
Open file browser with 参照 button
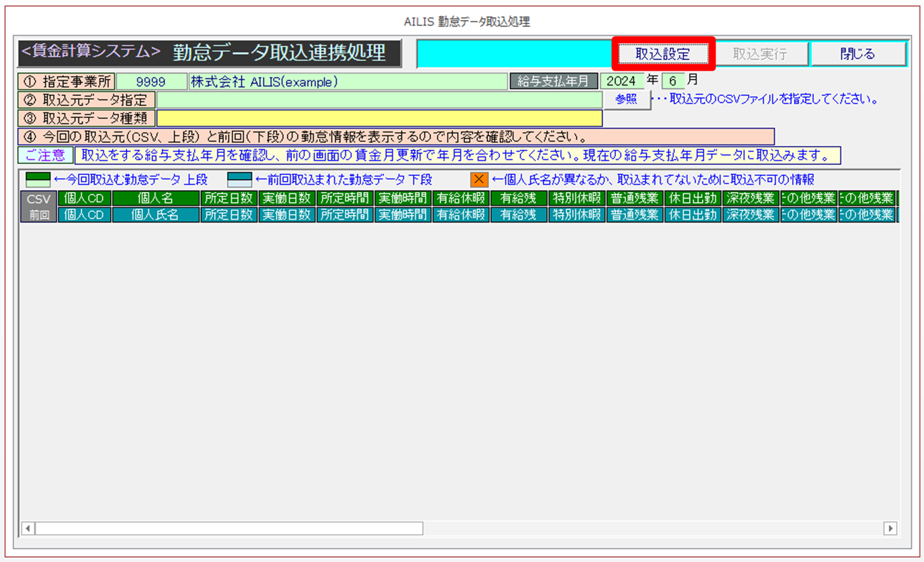tap(626, 100)
